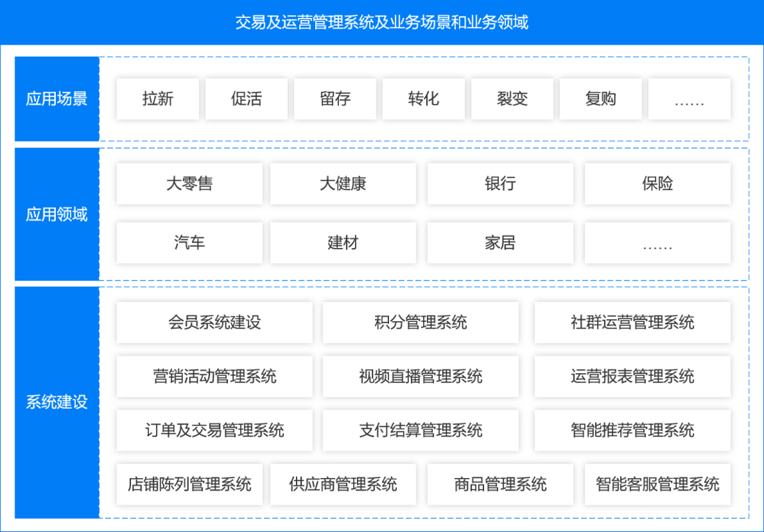Select 支付结算管理系统 box
The width and height of the screenshot is (764, 532).
pos(420,431)
